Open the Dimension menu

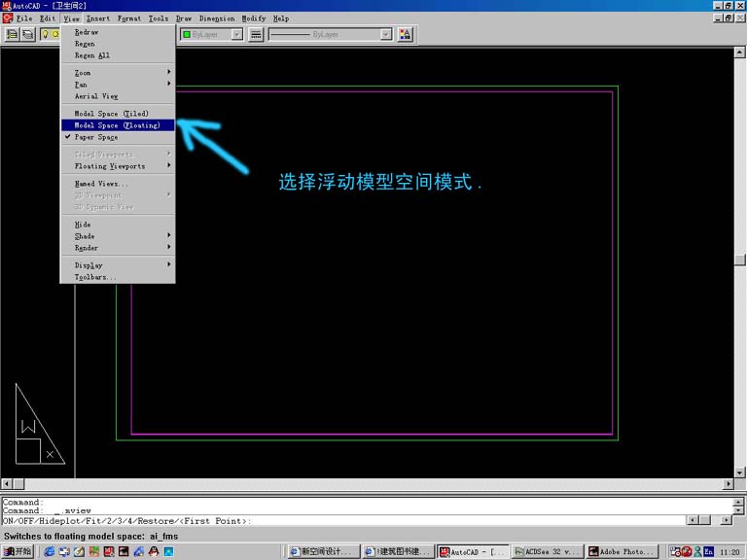coord(217,18)
